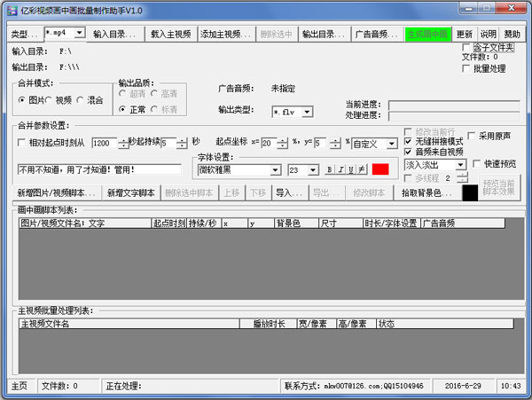Toggle the 无缝拼接模式 checkbox

(408, 141)
